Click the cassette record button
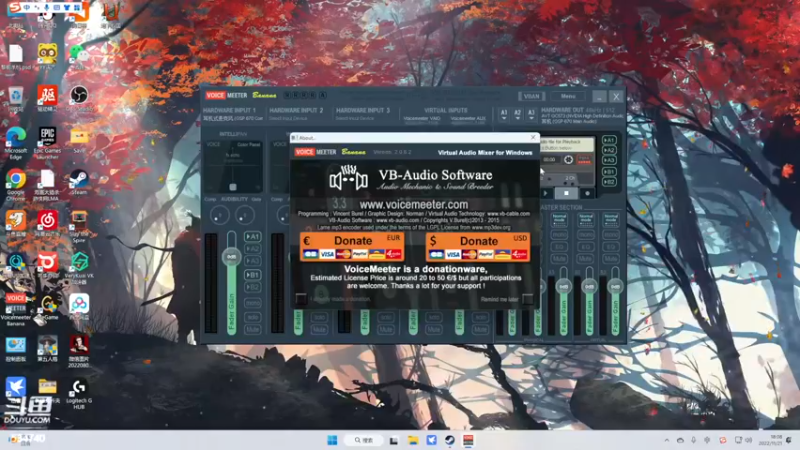Screen dimensions: 800x450 [587, 193]
